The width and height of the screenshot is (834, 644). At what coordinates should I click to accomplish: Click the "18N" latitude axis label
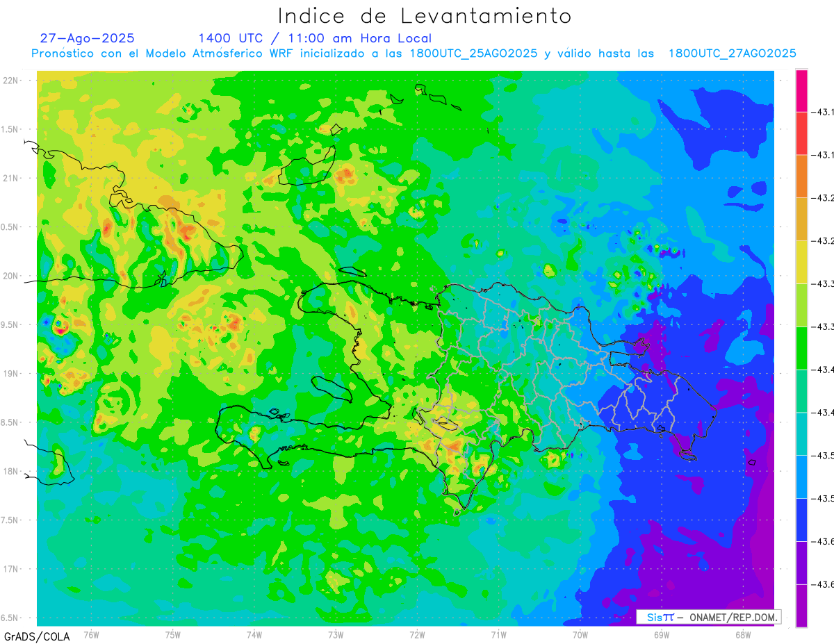click(11, 471)
